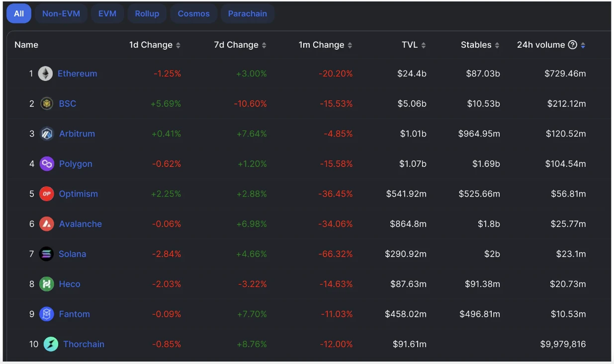Screen dimensions: 614x364
Task: Click the Optimism red OP icon
Action: click(47, 194)
